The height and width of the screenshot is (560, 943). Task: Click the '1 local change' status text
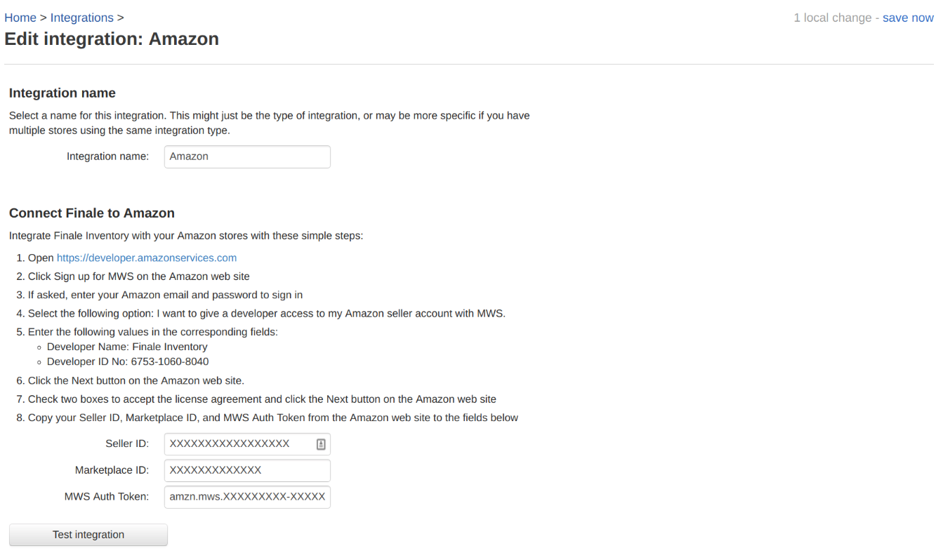832,18
